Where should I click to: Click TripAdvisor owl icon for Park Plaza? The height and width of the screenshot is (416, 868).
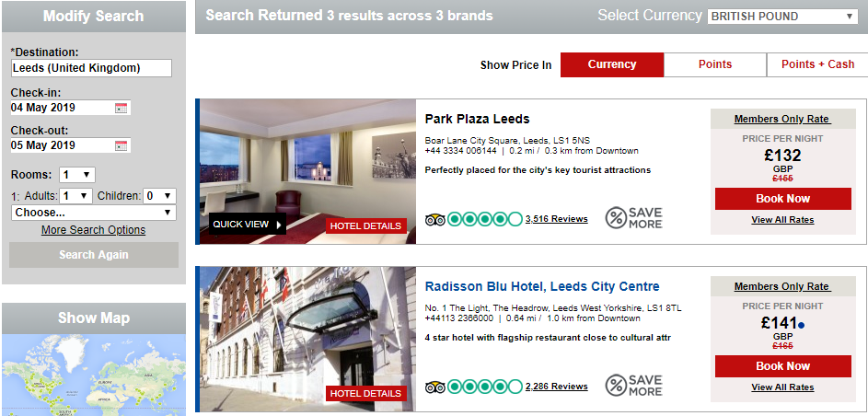coord(435,220)
